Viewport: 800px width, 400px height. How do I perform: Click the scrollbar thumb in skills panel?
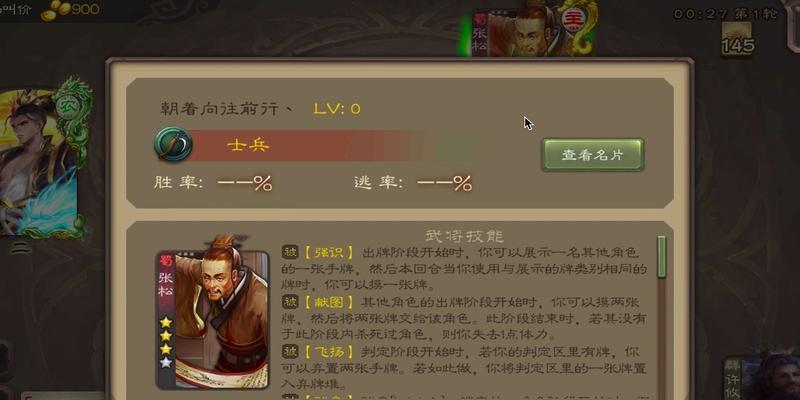tap(662, 257)
